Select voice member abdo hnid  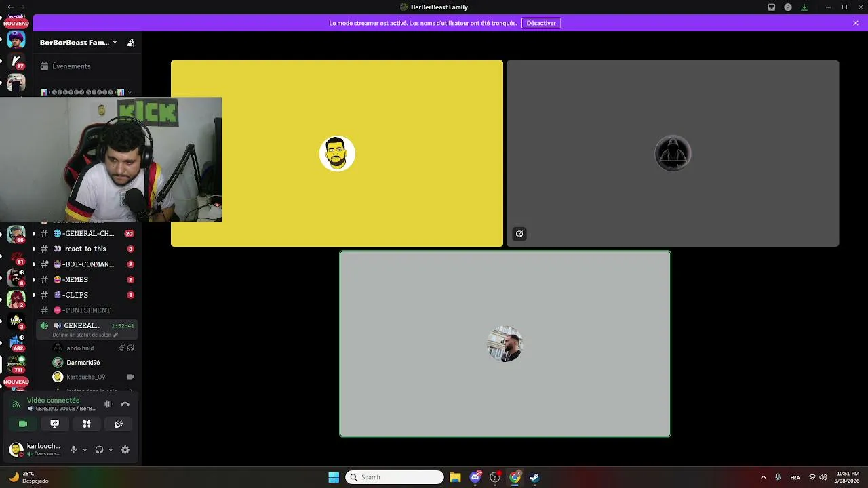[94, 348]
